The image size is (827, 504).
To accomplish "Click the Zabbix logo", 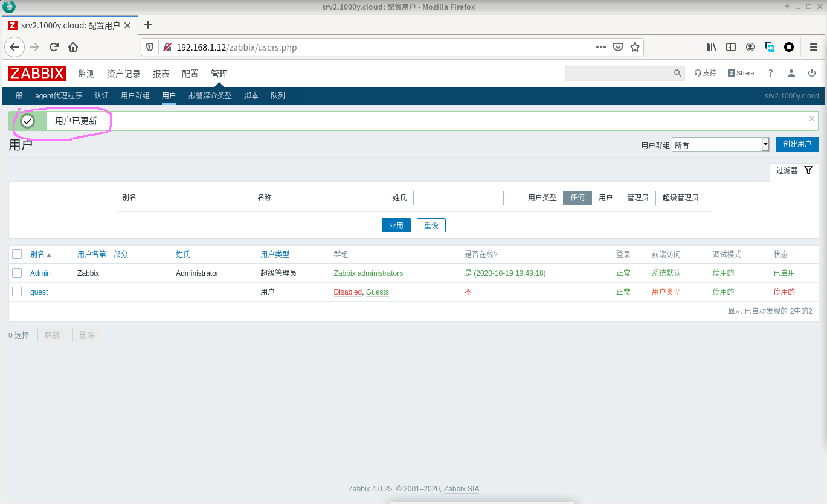I will (37, 74).
